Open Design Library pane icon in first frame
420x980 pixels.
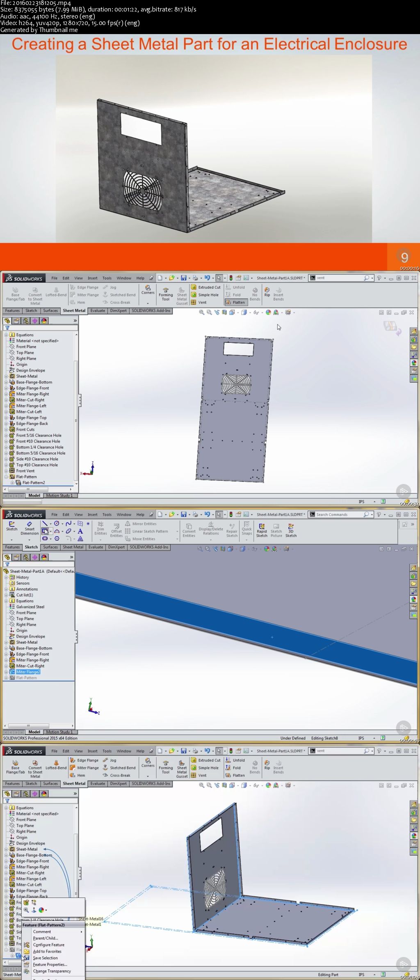[414, 339]
